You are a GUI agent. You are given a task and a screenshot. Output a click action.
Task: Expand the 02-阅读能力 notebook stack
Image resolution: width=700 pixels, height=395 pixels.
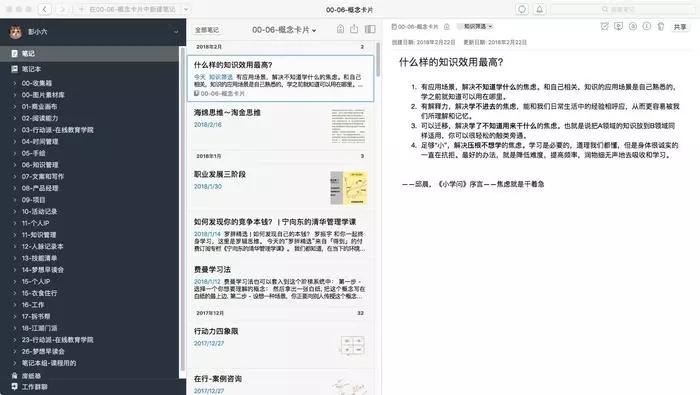click(14, 118)
